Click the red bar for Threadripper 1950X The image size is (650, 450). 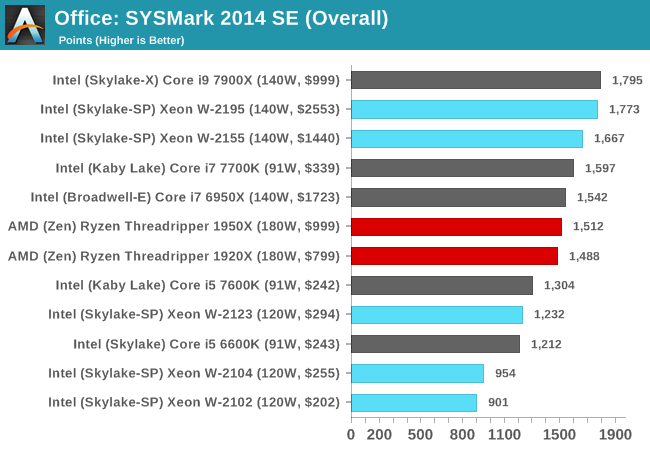[456, 227]
